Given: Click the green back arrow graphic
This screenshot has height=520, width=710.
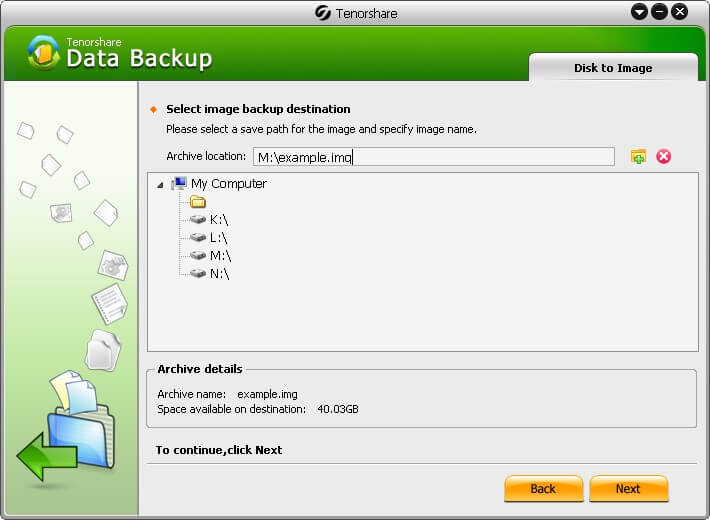Looking at the screenshot, I should pos(46,456).
